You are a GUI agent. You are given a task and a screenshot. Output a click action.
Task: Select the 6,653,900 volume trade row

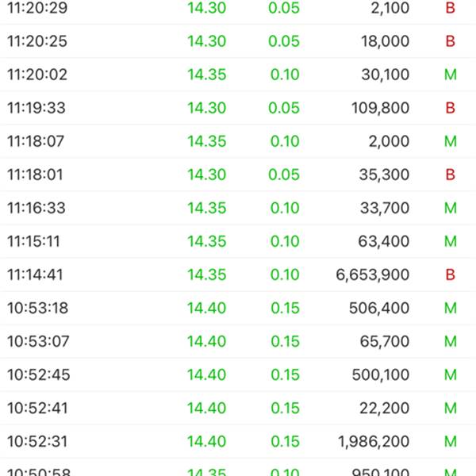[238, 274]
